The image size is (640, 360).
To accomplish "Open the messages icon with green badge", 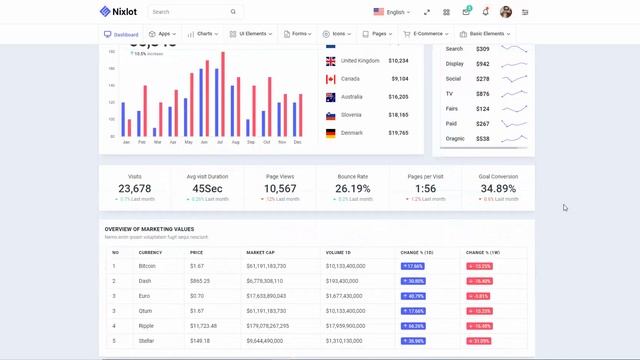I will (466, 11).
